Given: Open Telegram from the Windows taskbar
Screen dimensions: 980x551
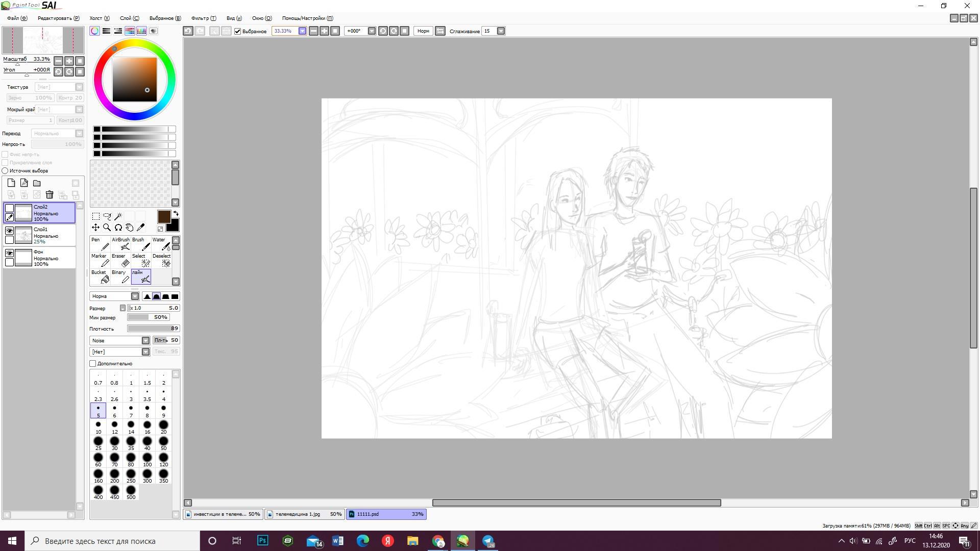Looking at the screenshot, I should click(x=488, y=541).
